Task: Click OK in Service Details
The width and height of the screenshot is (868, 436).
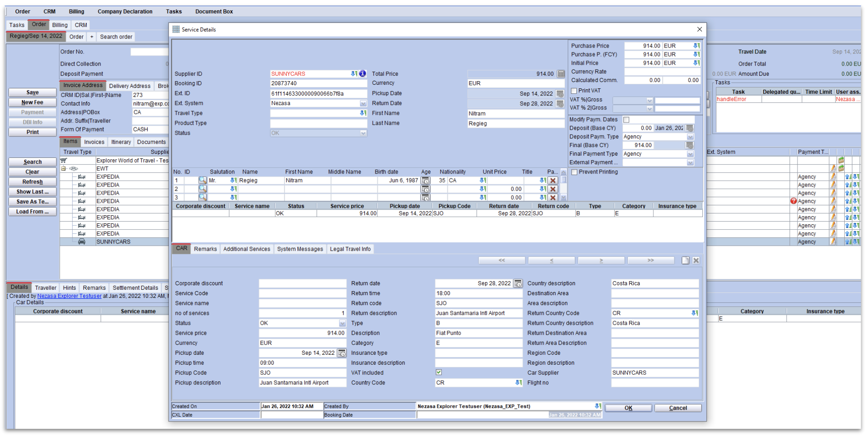Action: (x=628, y=408)
